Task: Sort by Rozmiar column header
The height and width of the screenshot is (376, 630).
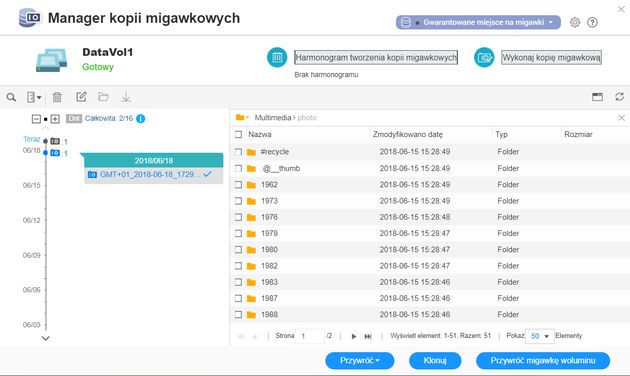Action: tap(578, 134)
